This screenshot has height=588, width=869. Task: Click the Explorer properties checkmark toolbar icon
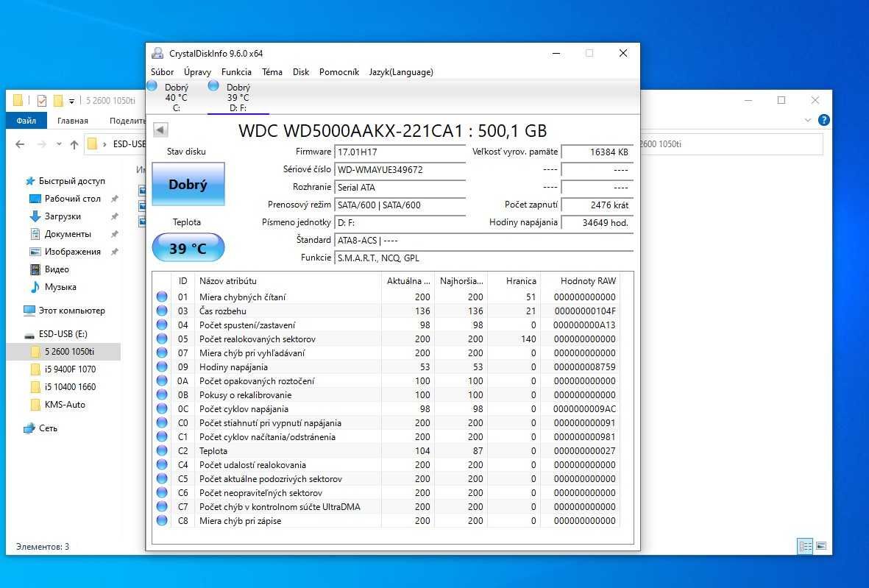tap(41, 100)
